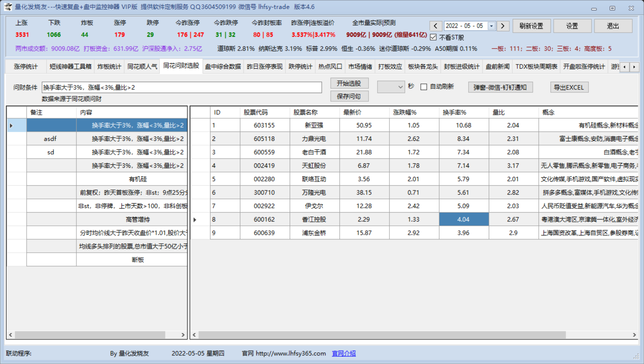Click 弹窗-微信-钉钉通知 button
644x364 pixels.
tap(500, 87)
